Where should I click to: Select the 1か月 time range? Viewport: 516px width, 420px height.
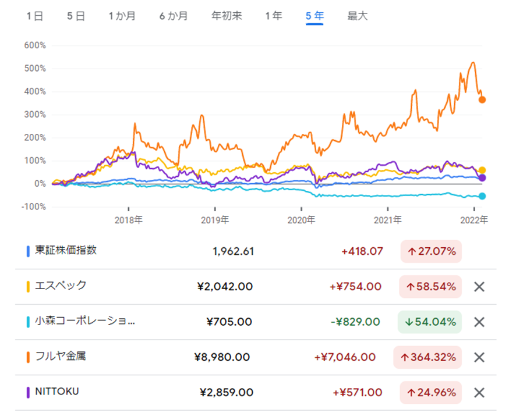pos(122,16)
